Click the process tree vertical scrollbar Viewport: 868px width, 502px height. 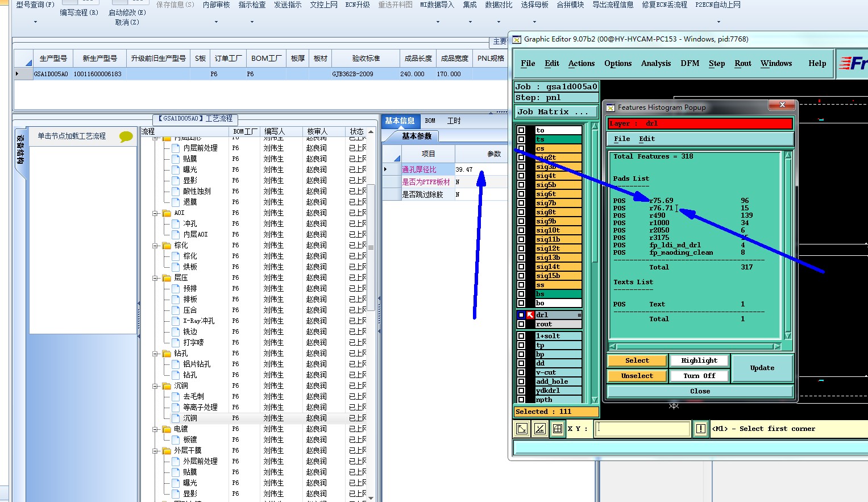[371, 314]
